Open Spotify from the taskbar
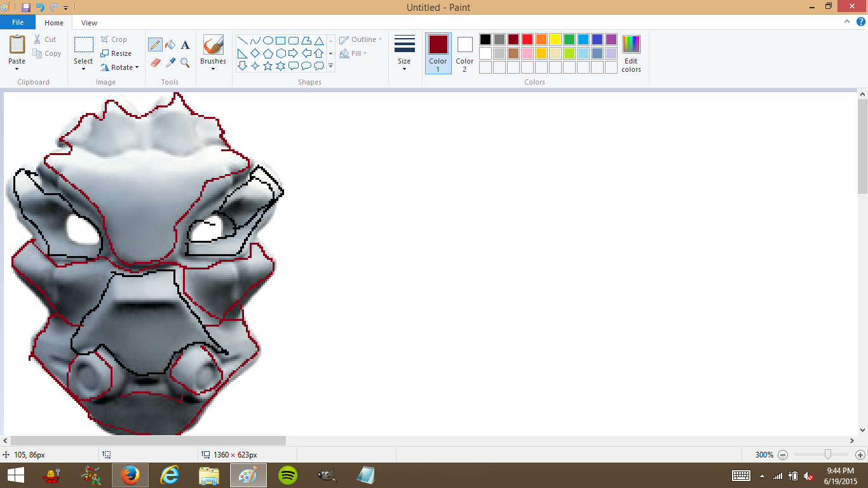Image resolution: width=868 pixels, height=488 pixels. coord(287,475)
